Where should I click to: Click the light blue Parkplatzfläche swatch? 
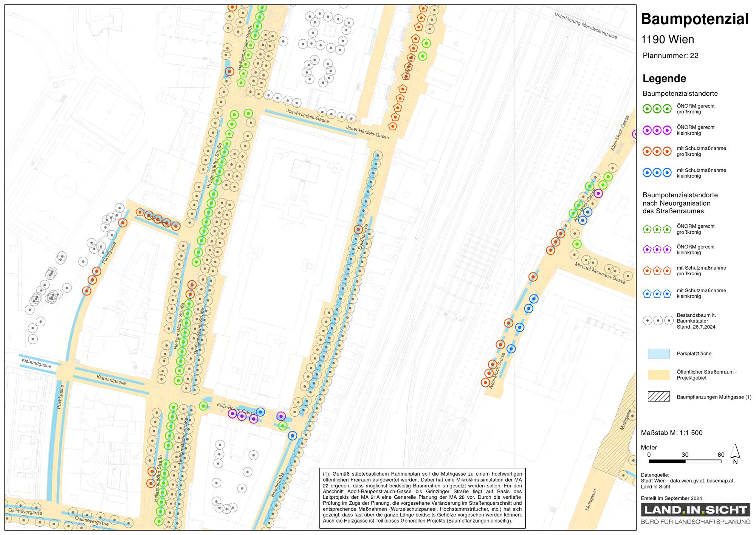pos(659,354)
